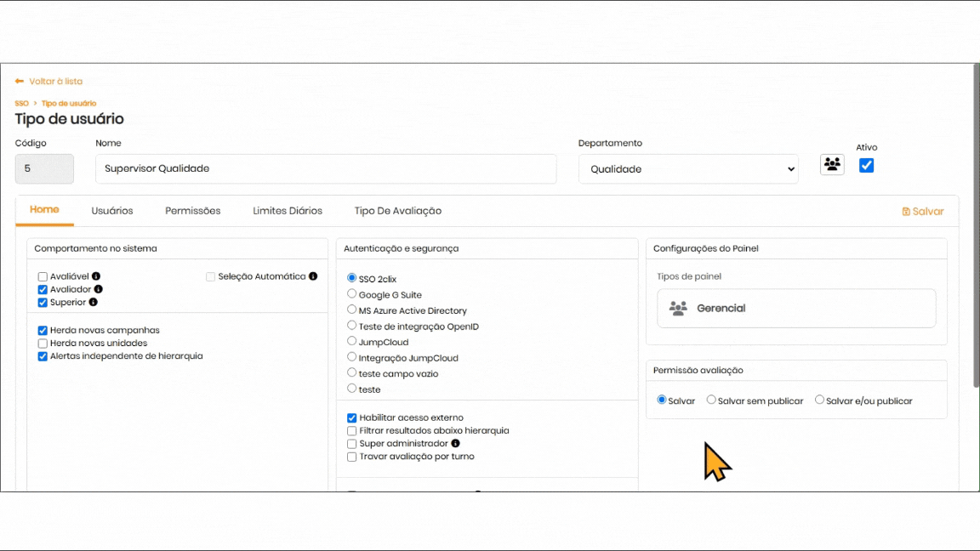Click the info icon next to Super administrador
This screenshot has width=980, height=551.
[455, 444]
